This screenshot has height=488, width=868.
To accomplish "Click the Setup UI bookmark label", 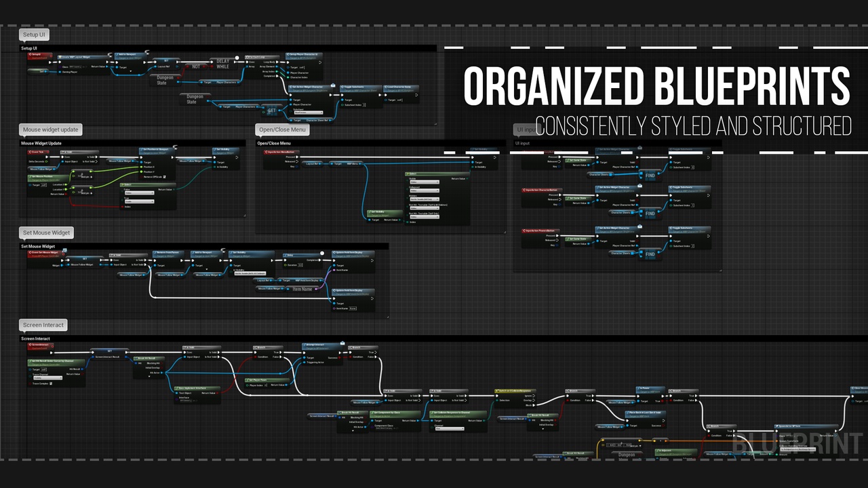I will [34, 35].
